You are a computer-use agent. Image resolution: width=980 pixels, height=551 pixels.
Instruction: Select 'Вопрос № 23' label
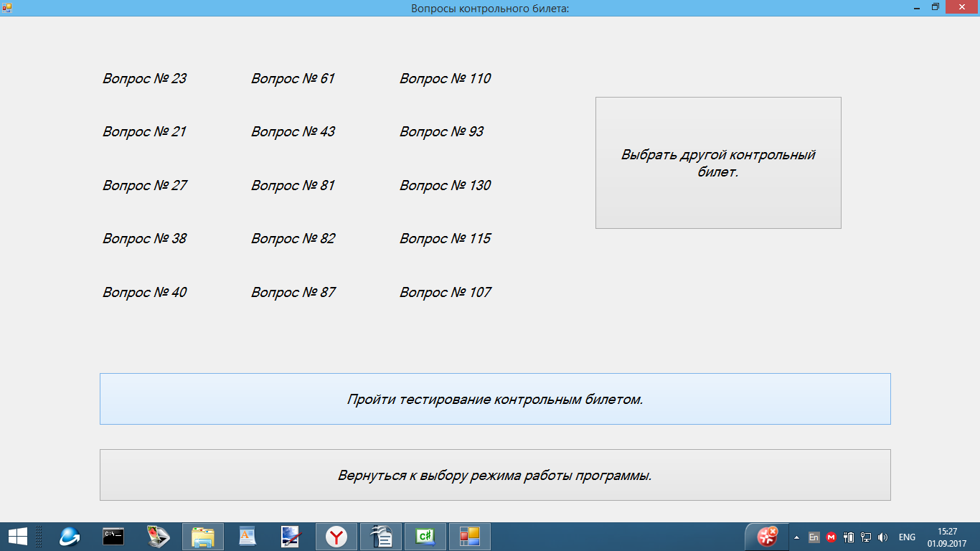[144, 78]
